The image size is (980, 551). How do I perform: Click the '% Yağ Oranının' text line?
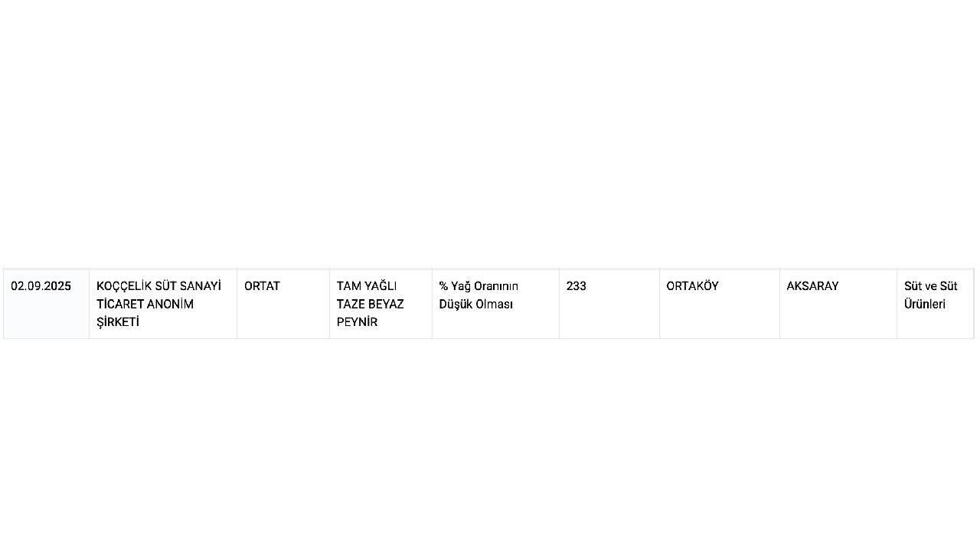[x=479, y=286]
